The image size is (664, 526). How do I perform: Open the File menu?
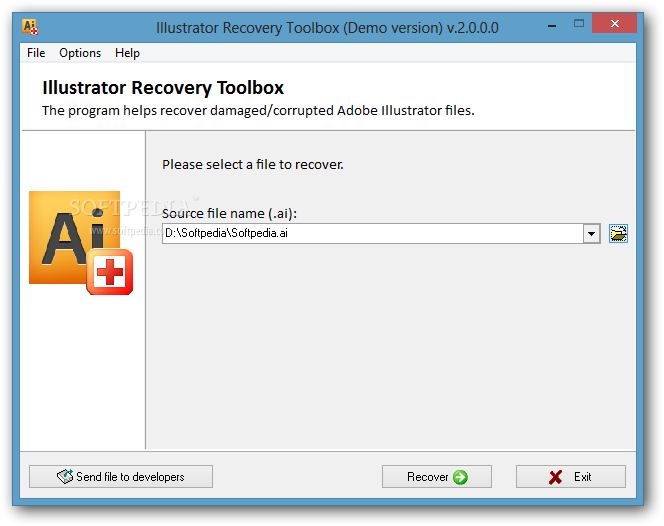coord(36,53)
